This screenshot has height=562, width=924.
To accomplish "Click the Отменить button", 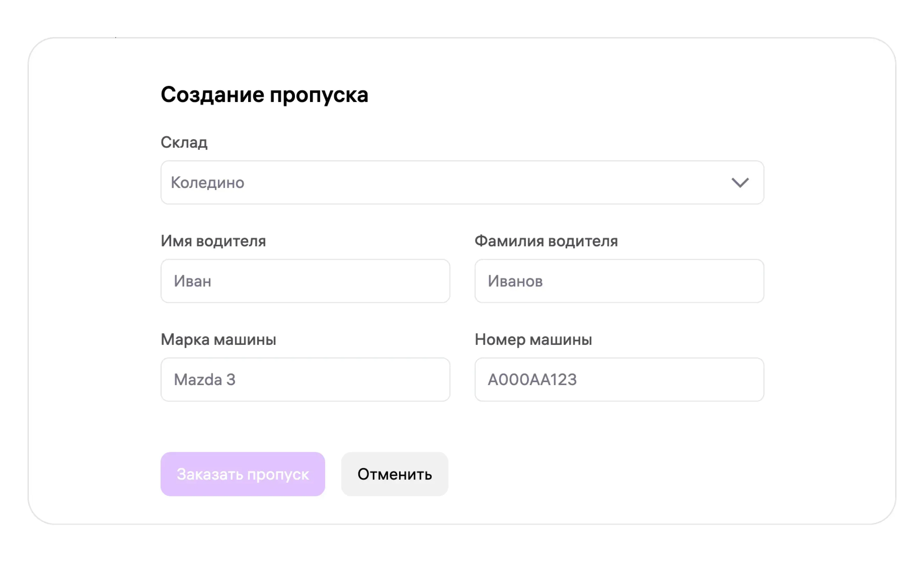I will 395,474.
